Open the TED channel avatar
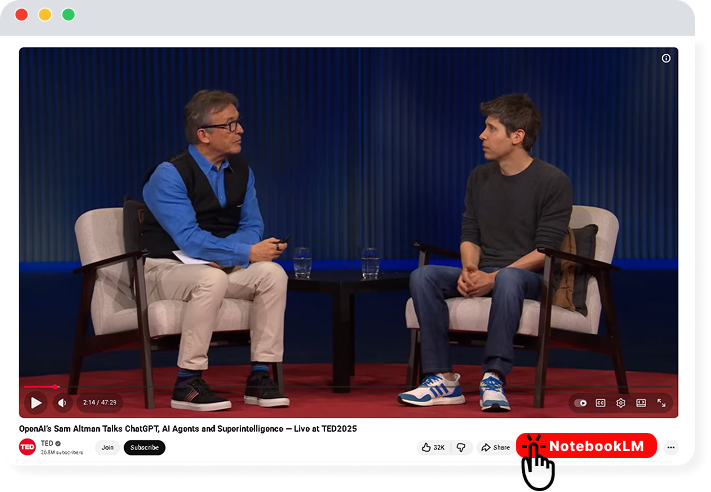The width and height of the screenshot is (711, 492). pos(27,447)
